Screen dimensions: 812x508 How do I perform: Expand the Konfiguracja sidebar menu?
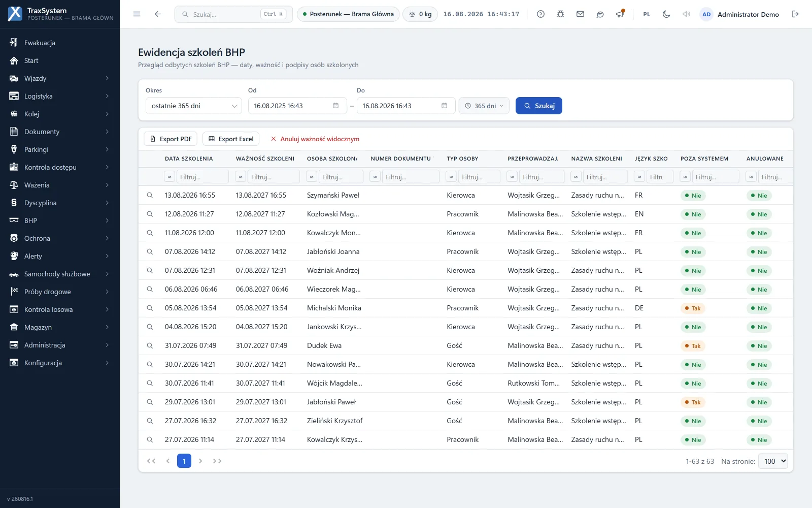[x=60, y=363]
